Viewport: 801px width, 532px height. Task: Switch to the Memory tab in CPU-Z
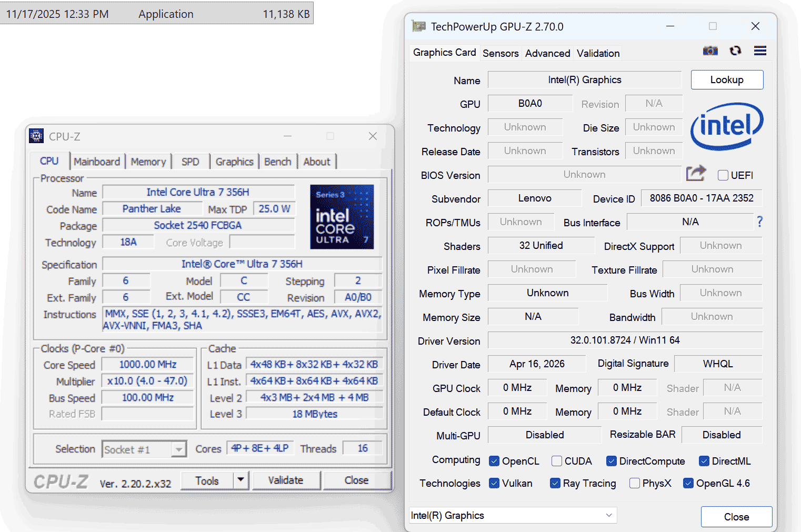(148, 162)
